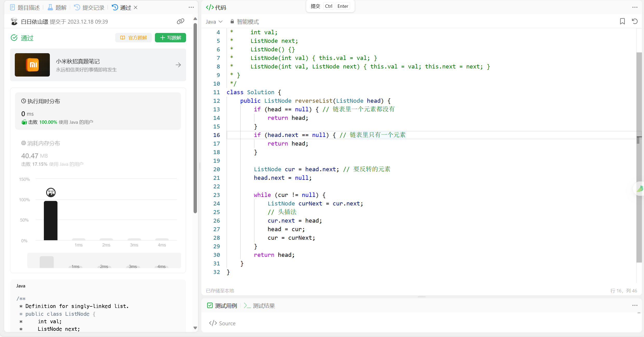Open left panel more options ellipsis
The image size is (644, 337).
coord(191,7)
